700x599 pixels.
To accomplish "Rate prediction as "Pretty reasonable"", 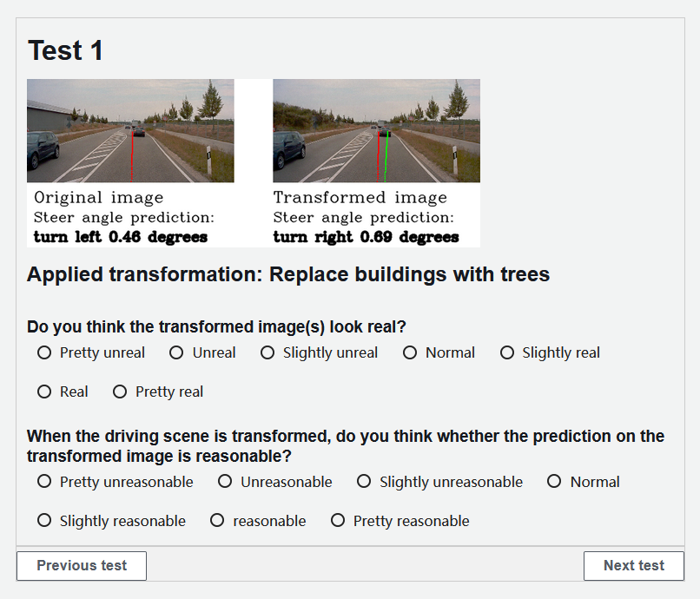I will coord(338,521).
